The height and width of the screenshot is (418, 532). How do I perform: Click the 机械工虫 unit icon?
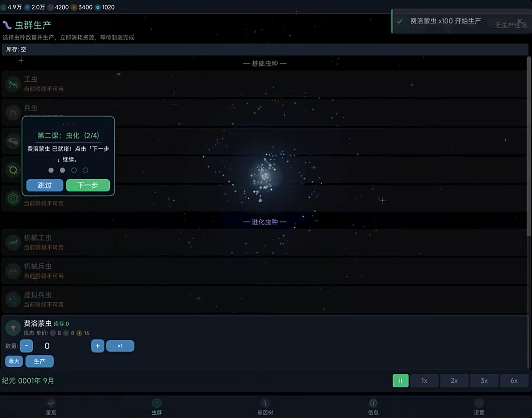(x=13, y=243)
